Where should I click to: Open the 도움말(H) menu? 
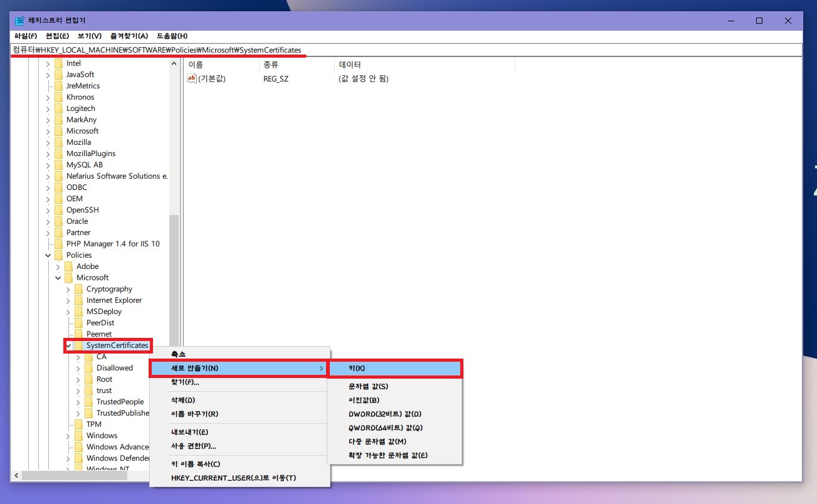[x=172, y=36]
